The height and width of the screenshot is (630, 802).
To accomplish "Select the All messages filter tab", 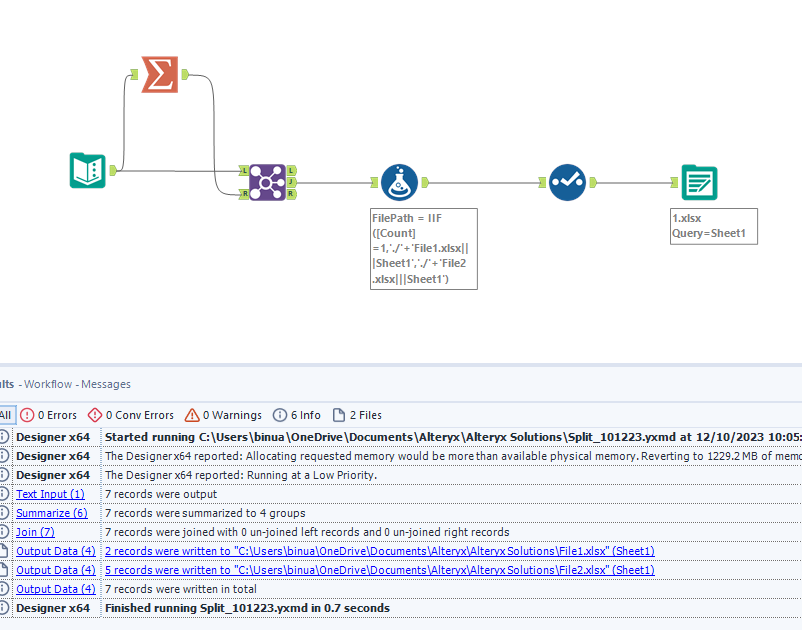I will (6, 415).
